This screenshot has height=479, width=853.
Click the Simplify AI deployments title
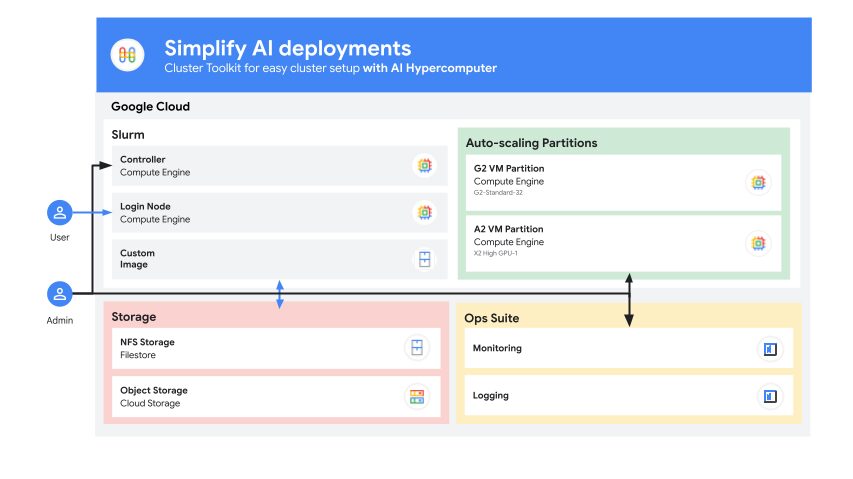[287, 48]
